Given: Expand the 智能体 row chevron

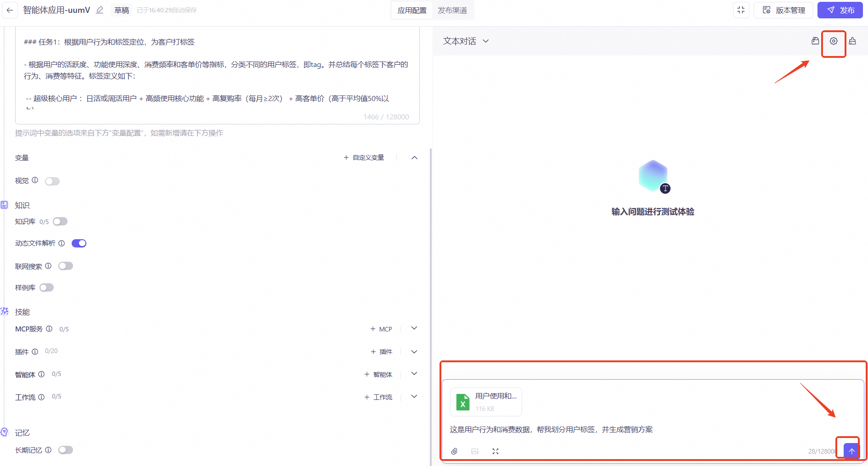Looking at the screenshot, I should point(414,374).
